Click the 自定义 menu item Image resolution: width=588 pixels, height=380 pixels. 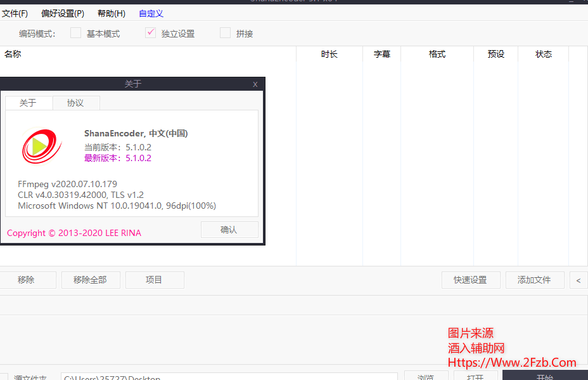coord(151,13)
